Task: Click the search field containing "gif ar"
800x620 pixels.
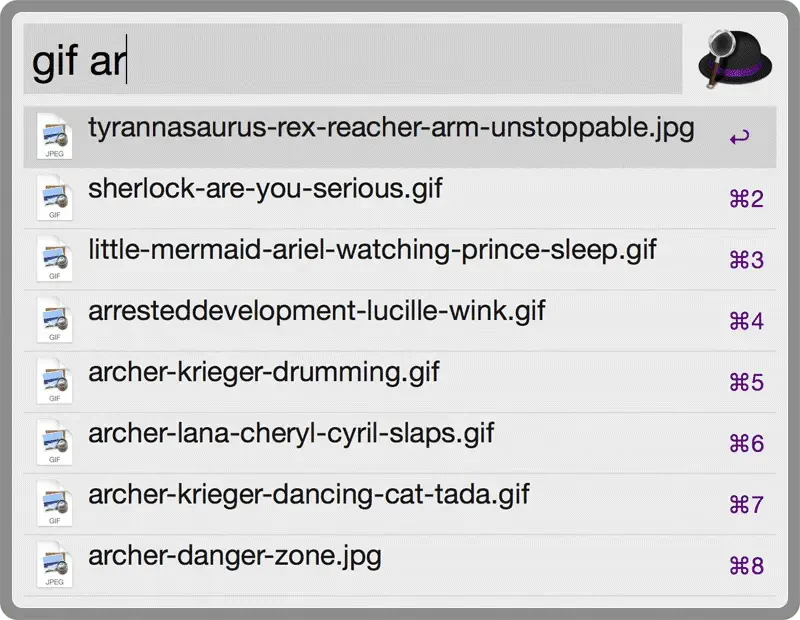Action: 352,60
